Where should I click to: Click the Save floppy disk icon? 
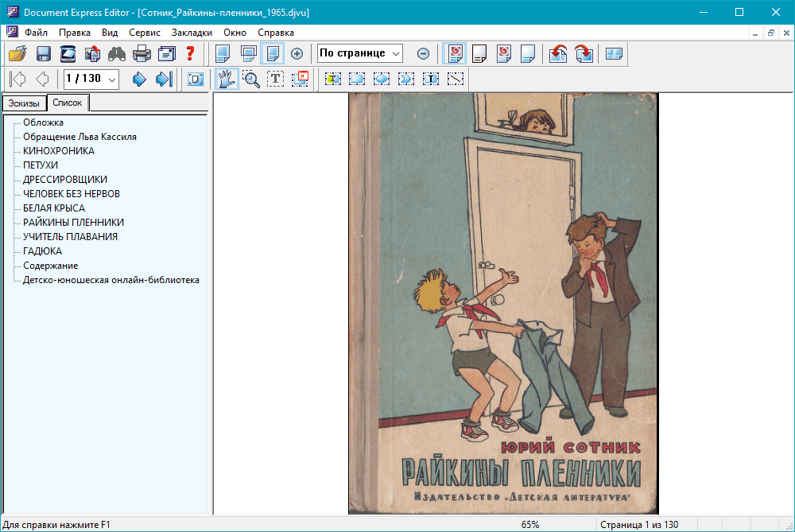[x=43, y=54]
